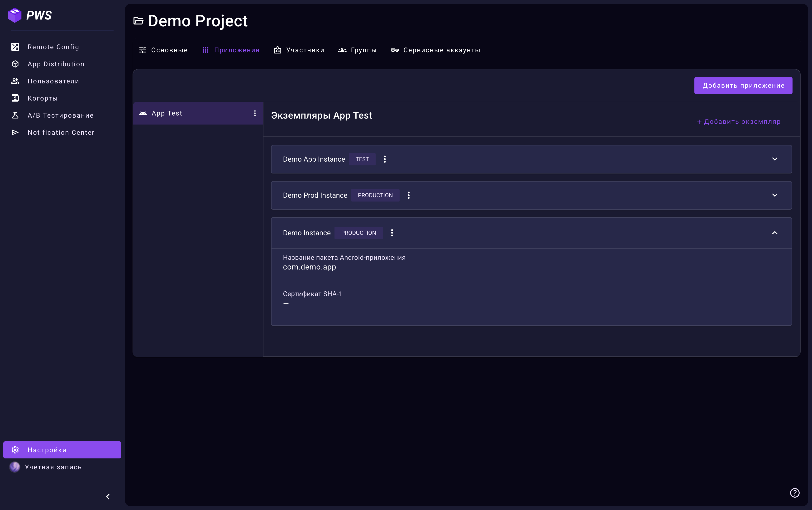Screen dimensions: 812x510
Task: Switch to the Участники tab
Action: point(299,50)
